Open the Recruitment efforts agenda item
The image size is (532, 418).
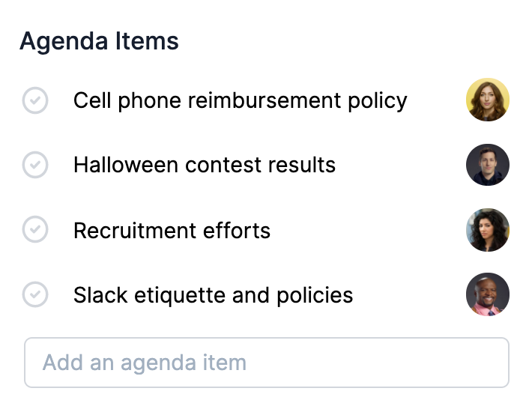(x=172, y=230)
